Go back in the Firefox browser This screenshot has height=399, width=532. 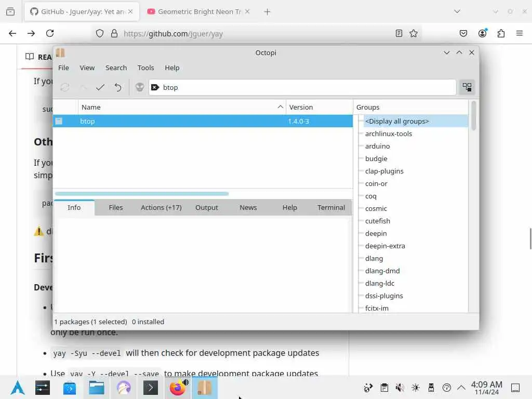12,33
